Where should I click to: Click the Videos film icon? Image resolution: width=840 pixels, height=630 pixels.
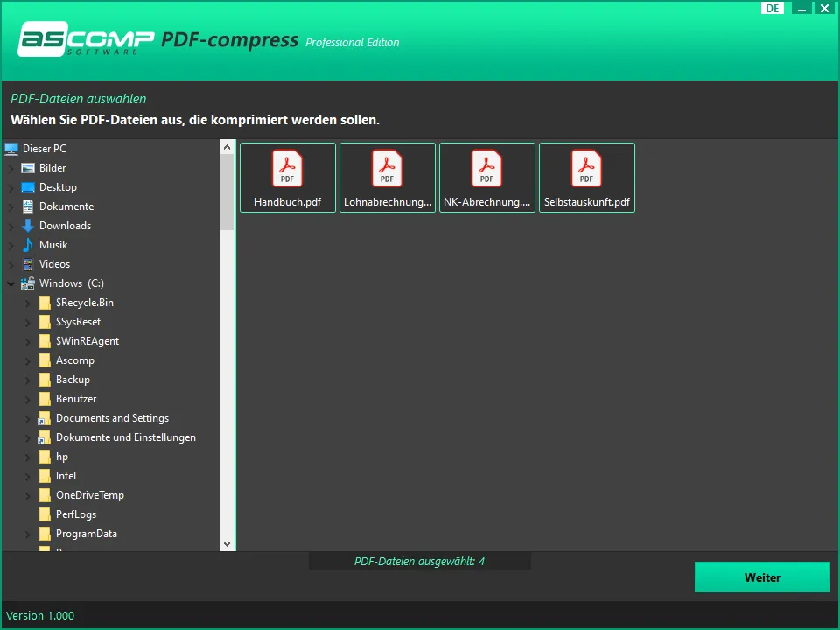click(28, 264)
